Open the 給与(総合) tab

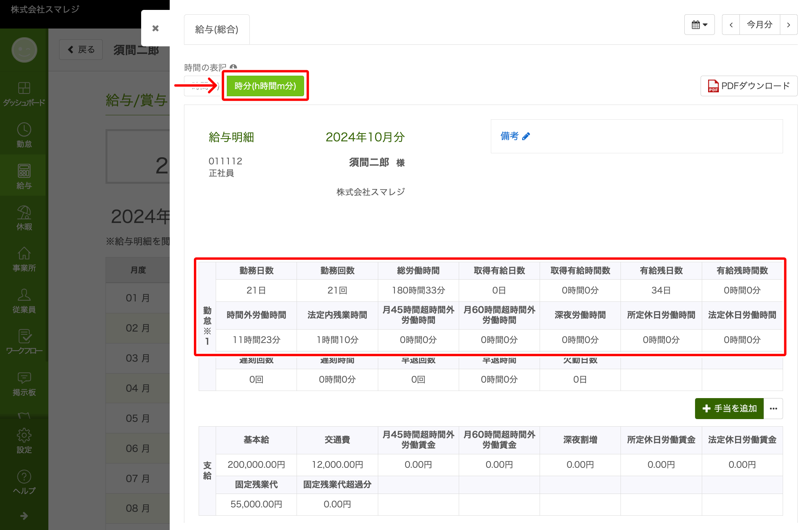pos(216,29)
